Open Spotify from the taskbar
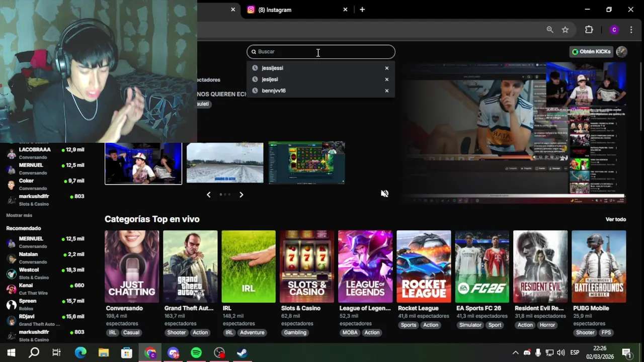Screen dimensions: 644x362 [196, 353]
